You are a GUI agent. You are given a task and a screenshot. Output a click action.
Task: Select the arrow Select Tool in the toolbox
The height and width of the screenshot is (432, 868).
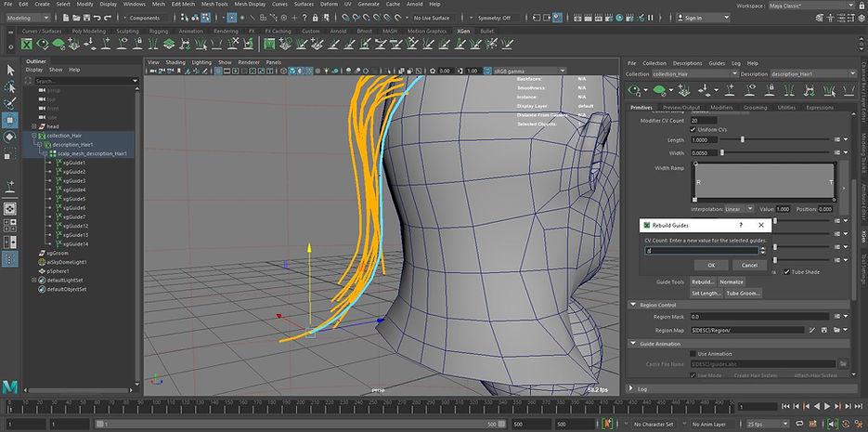[10, 70]
